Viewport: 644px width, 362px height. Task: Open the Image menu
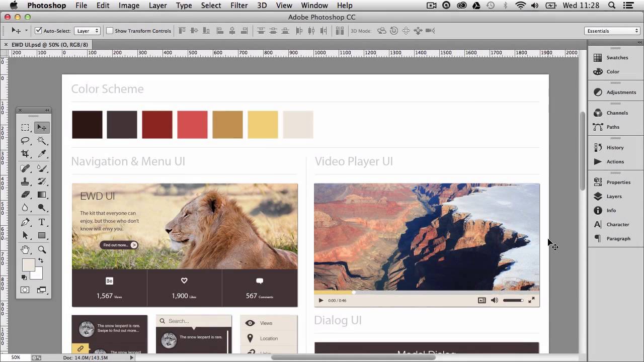[129, 6]
